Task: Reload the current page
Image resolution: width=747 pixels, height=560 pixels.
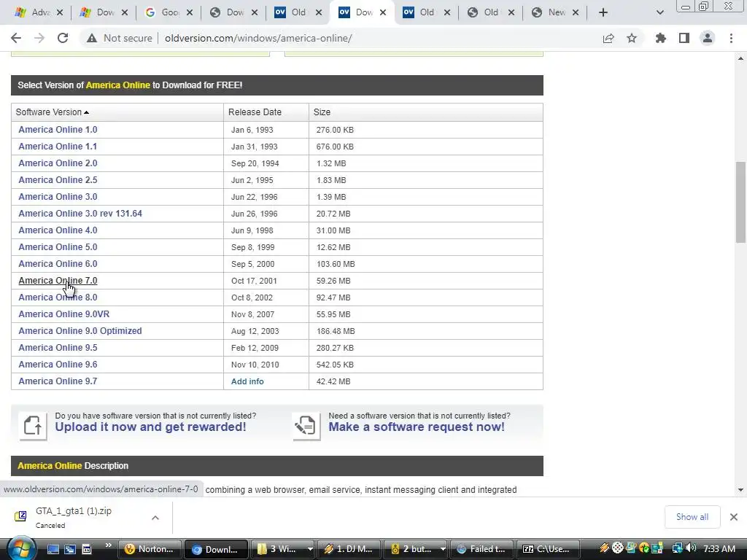Action: (63, 38)
